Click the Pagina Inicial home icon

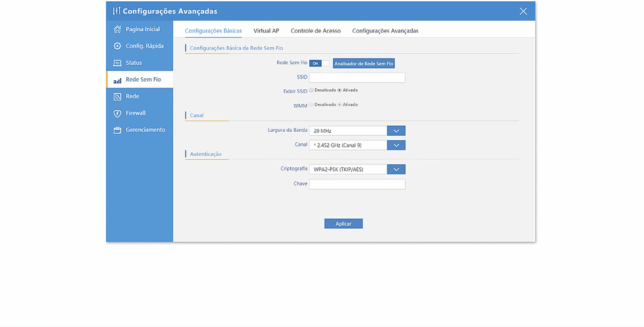tap(117, 29)
